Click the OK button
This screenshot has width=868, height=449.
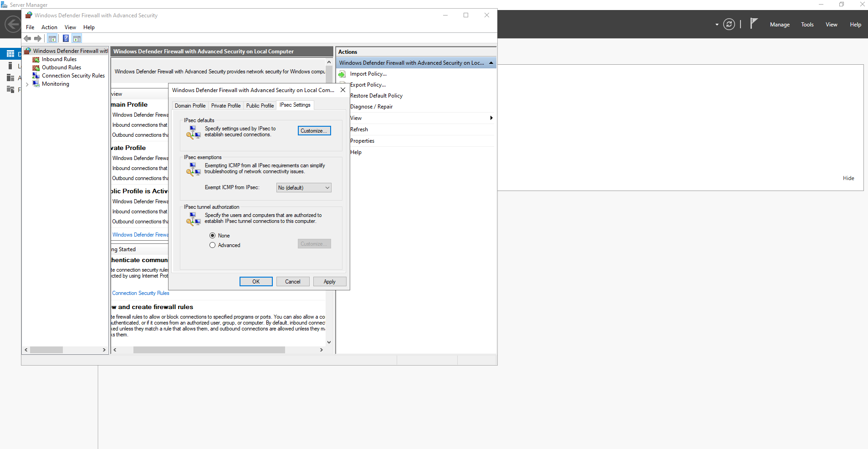point(256,282)
